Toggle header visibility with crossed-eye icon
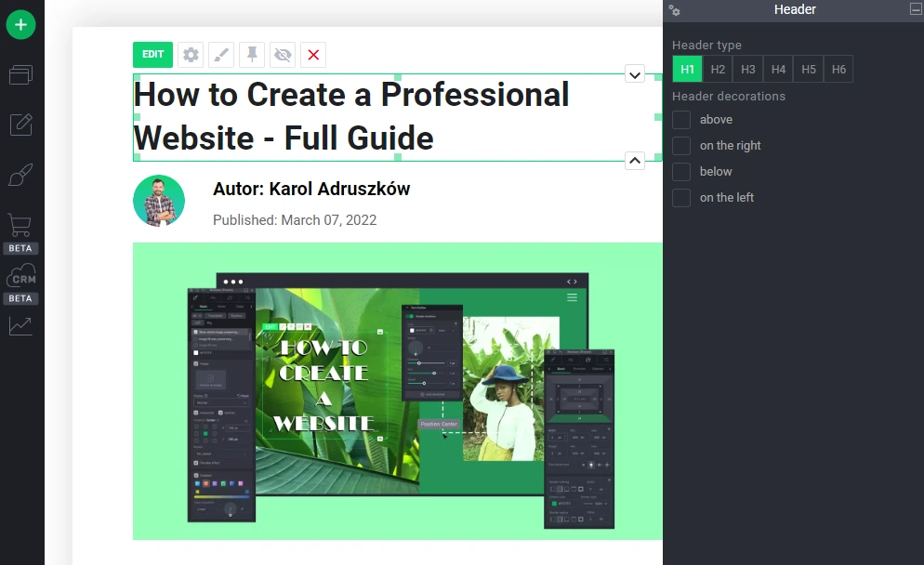Screen dimensions: 924x565 tap(283, 55)
